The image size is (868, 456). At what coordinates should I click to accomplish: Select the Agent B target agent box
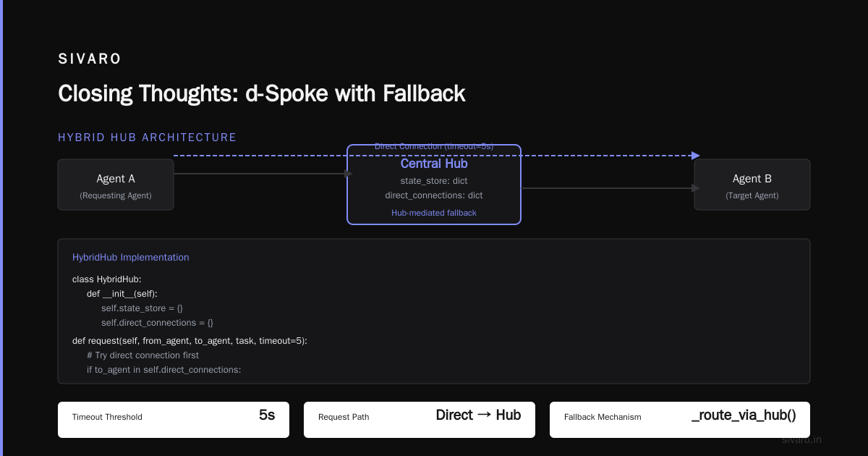pyautogui.click(x=752, y=185)
